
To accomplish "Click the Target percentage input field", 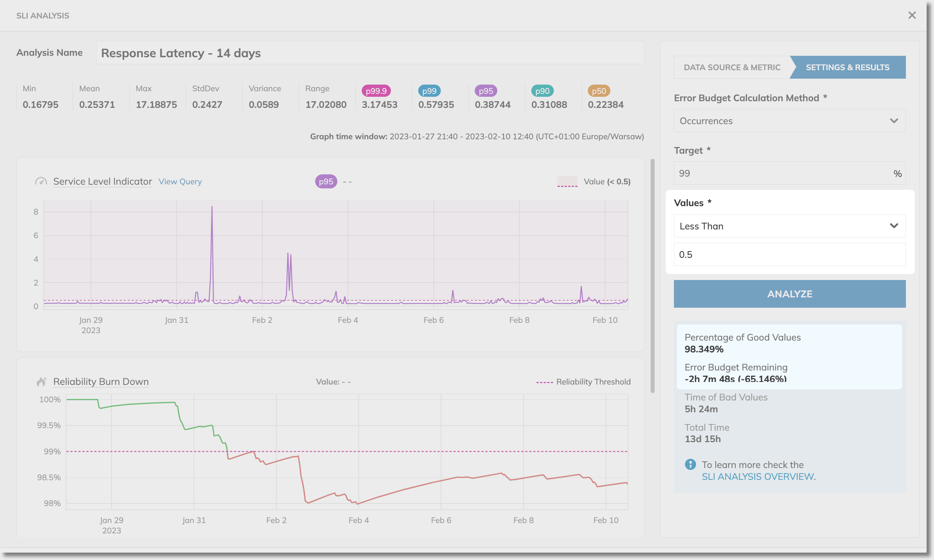I will (x=790, y=173).
